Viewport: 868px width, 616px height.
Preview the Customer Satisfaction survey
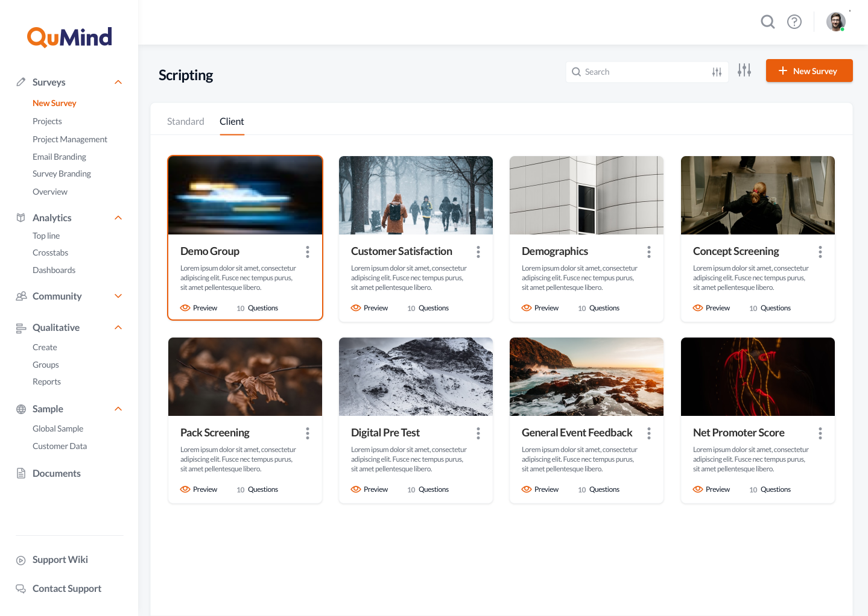click(x=369, y=308)
